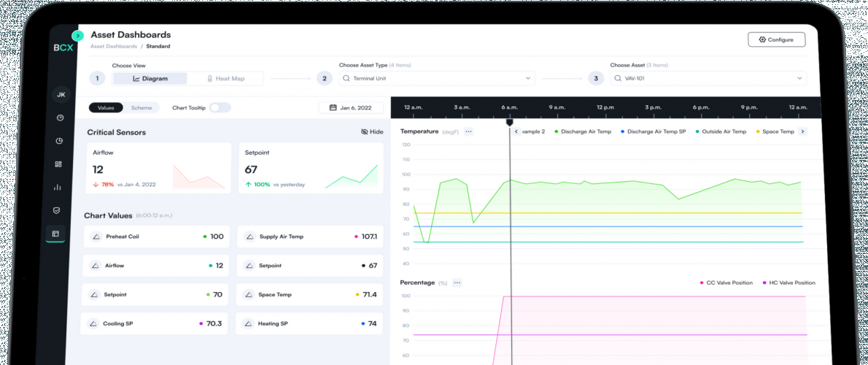Open the shield icon in the sidebar
Viewport: 868px width, 365px height.
[x=58, y=210]
